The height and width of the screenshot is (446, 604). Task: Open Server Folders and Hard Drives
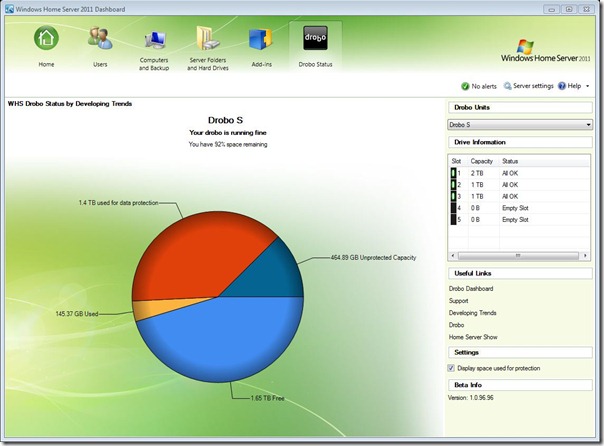coord(208,42)
